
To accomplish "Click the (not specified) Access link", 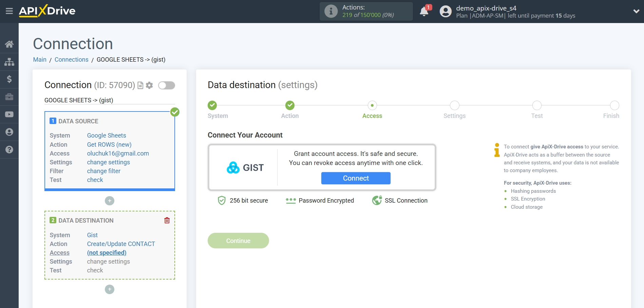I will pyautogui.click(x=106, y=252).
